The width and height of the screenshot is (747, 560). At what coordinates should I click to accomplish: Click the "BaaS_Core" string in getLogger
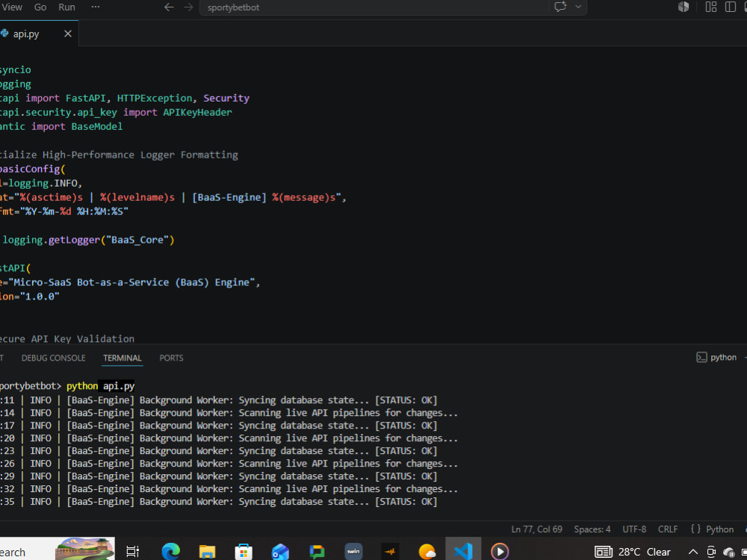click(137, 240)
